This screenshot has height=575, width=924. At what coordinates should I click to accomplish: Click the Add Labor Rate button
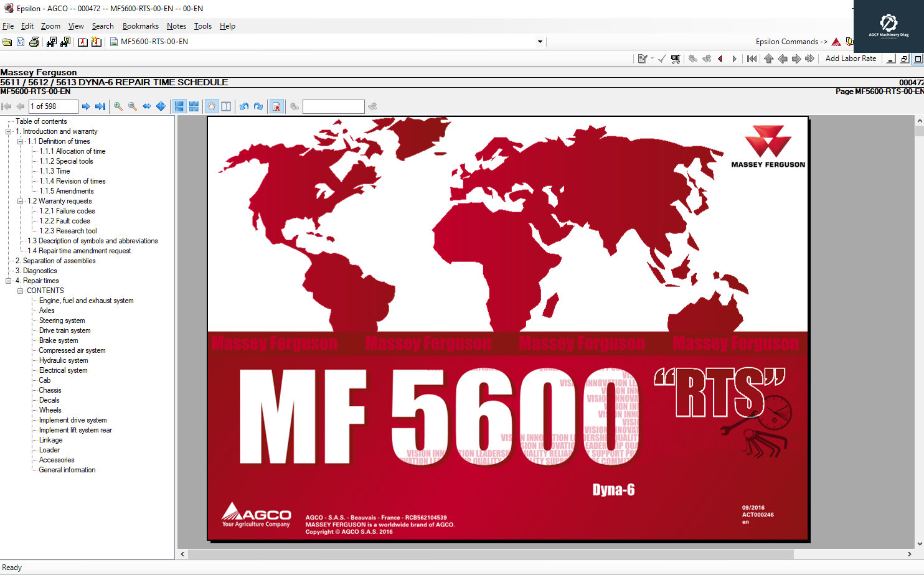coord(851,58)
